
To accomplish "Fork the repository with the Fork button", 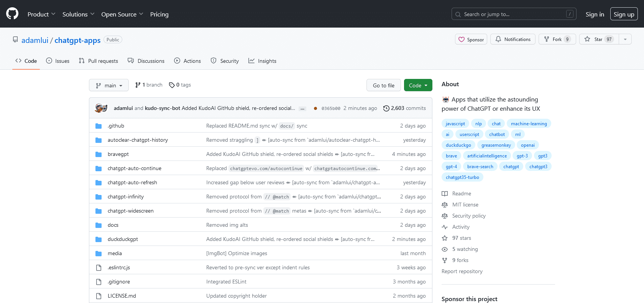I will tap(557, 39).
